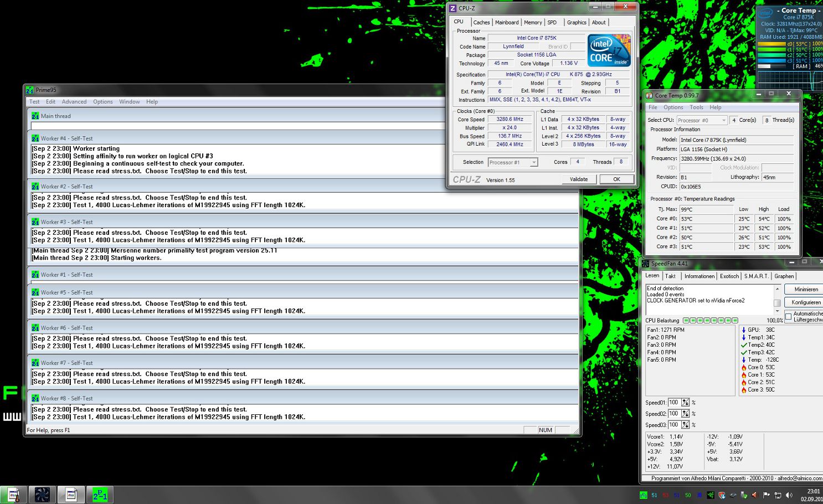The image size is (823, 504).
Task: Open the Advanced menu in Prime95
Action: [74, 102]
